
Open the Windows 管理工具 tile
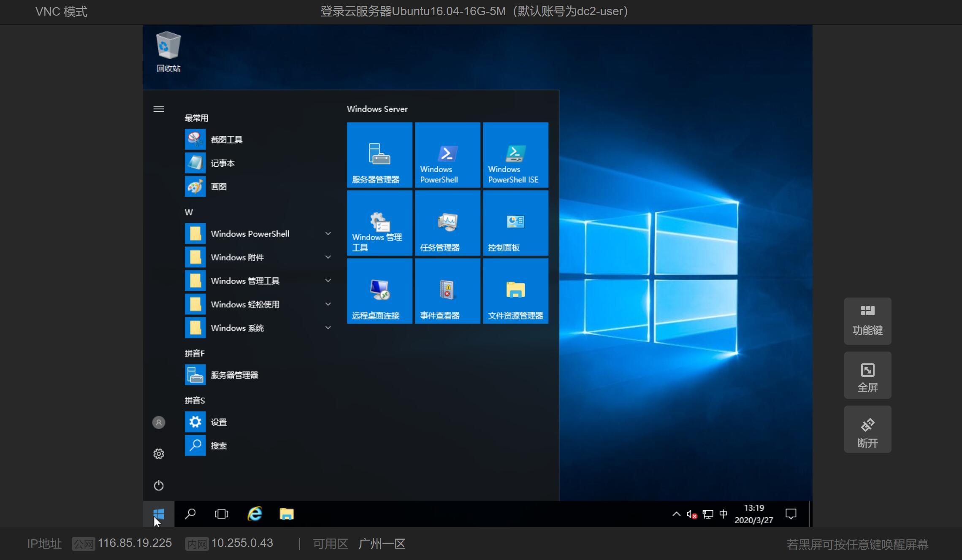379,223
